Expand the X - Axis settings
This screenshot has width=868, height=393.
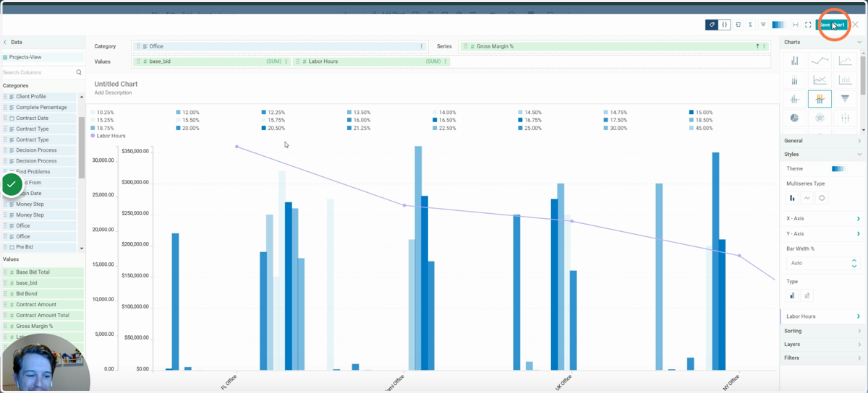pos(823,218)
